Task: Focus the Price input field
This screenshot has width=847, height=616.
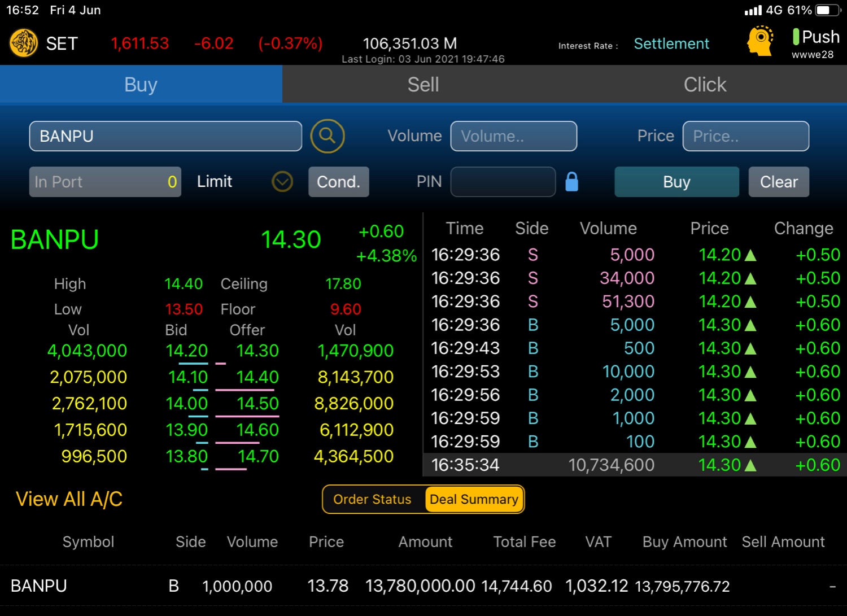Action: point(745,136)
